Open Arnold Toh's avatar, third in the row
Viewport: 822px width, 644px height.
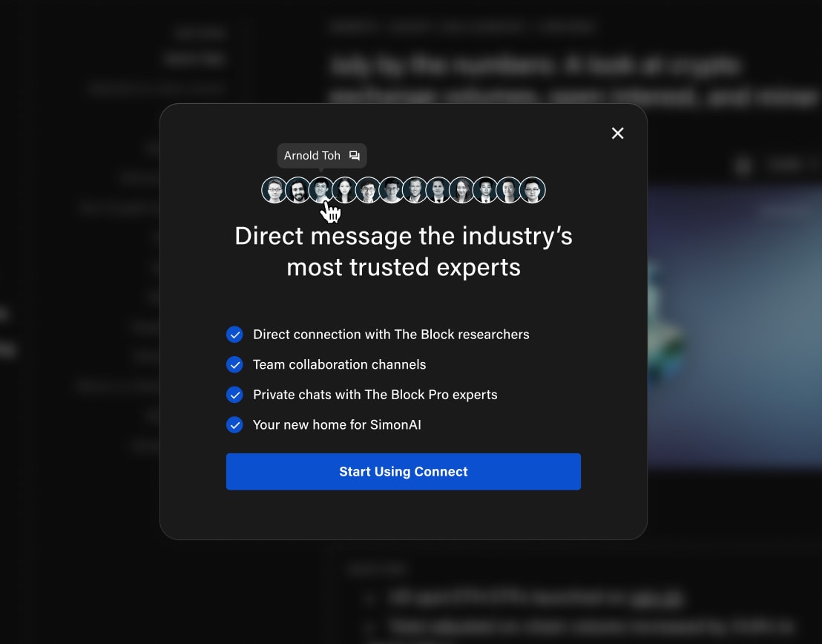pos(320,191)
